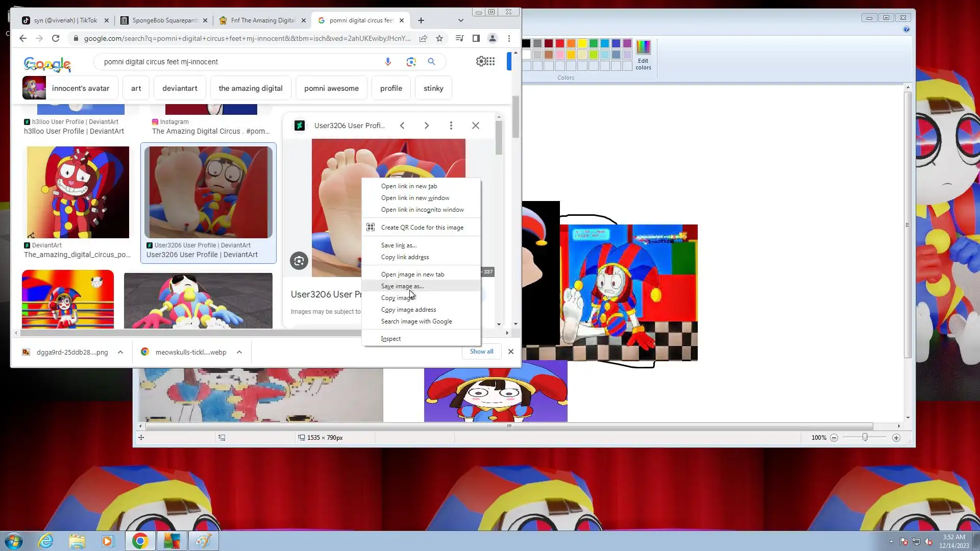Click Show all downloads button
The image size is (980, 551).
click(481, 352)
